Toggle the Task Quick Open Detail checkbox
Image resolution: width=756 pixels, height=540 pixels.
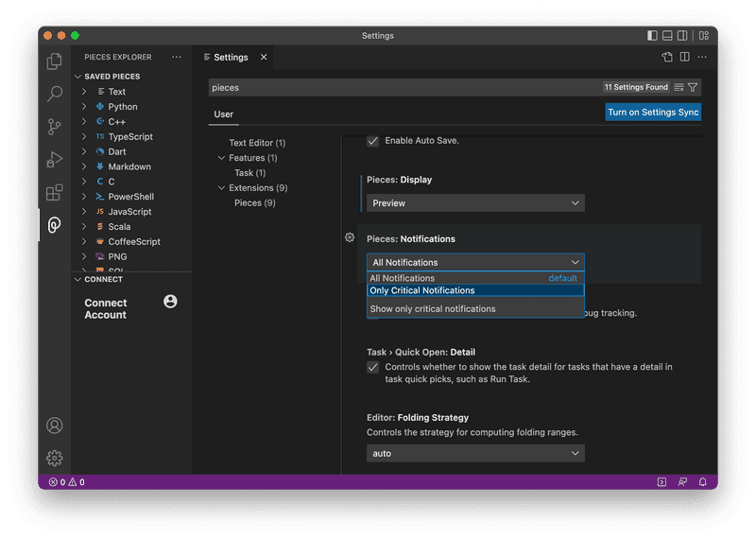(372, 367)
